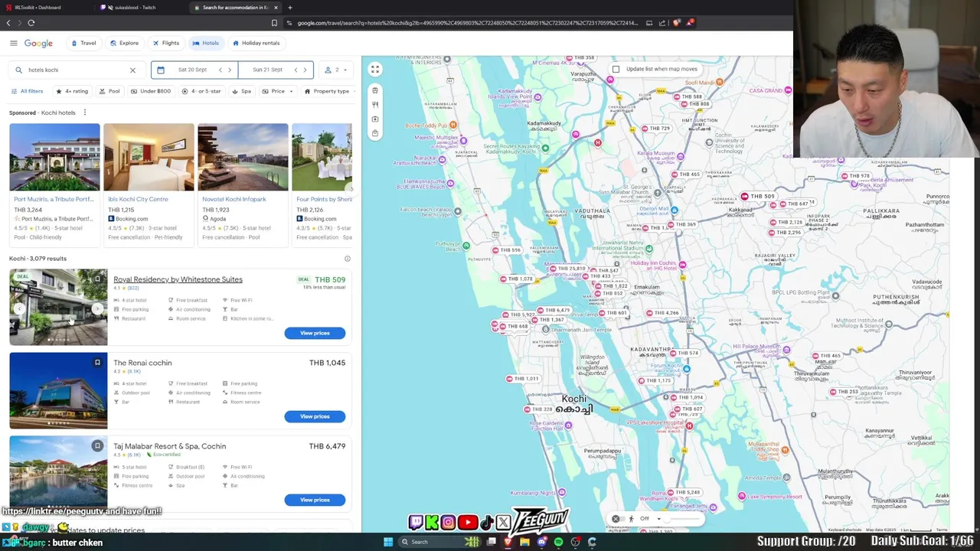The width and height of the screenshot is (980, 551).
Task: Reload the browser page
Action: point(31,23)
